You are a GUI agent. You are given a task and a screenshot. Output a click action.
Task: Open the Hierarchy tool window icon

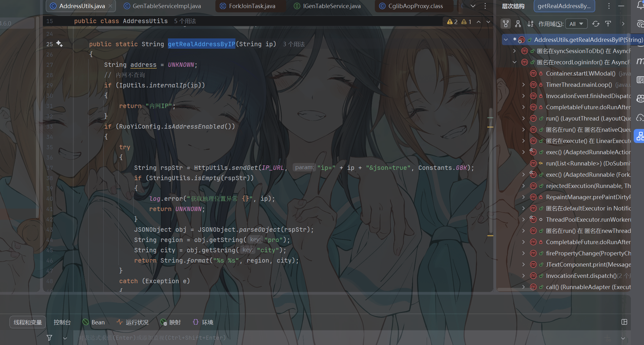[640, 136]
